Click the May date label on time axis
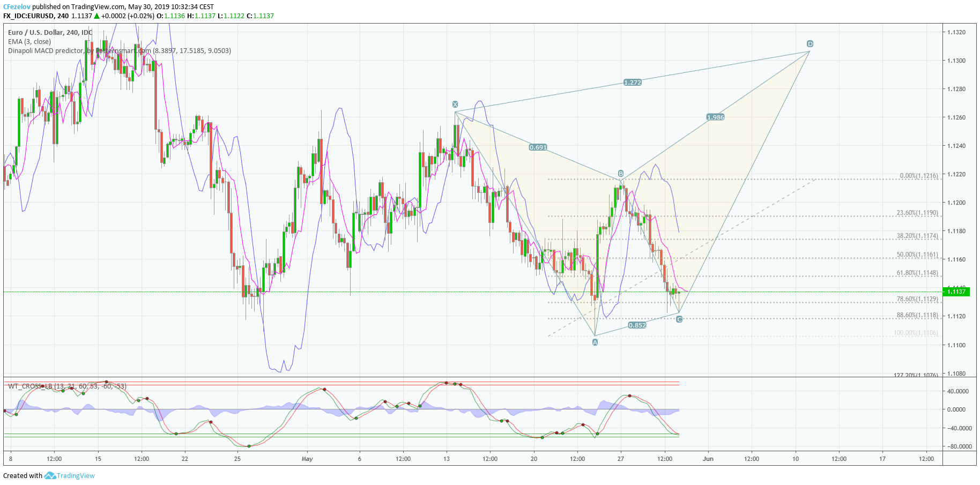 (x=307, y=459)
